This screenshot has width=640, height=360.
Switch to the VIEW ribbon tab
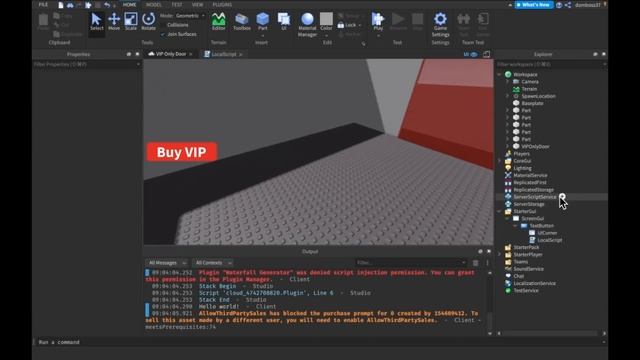pyautogui.click(x=197, y=5)
